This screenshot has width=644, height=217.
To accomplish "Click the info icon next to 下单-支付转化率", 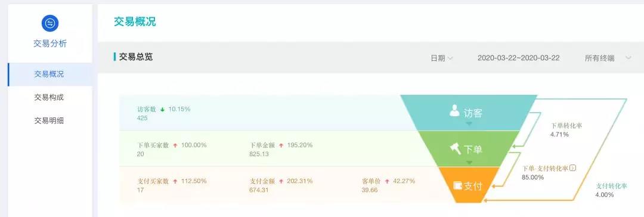I will pyautogui.click(x=574, y=168).
